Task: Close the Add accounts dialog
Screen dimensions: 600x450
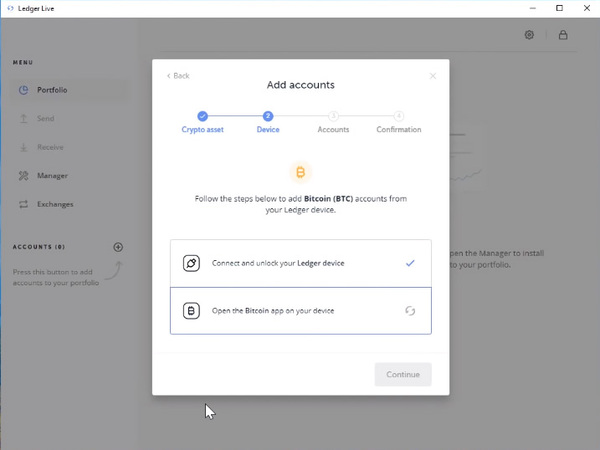Action: [433, 76]
